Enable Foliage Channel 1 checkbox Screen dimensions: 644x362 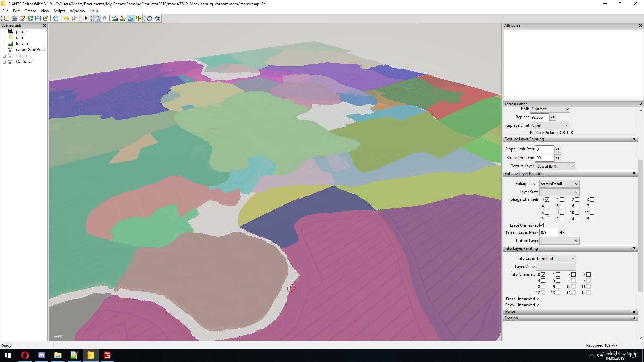pos(562,200)
